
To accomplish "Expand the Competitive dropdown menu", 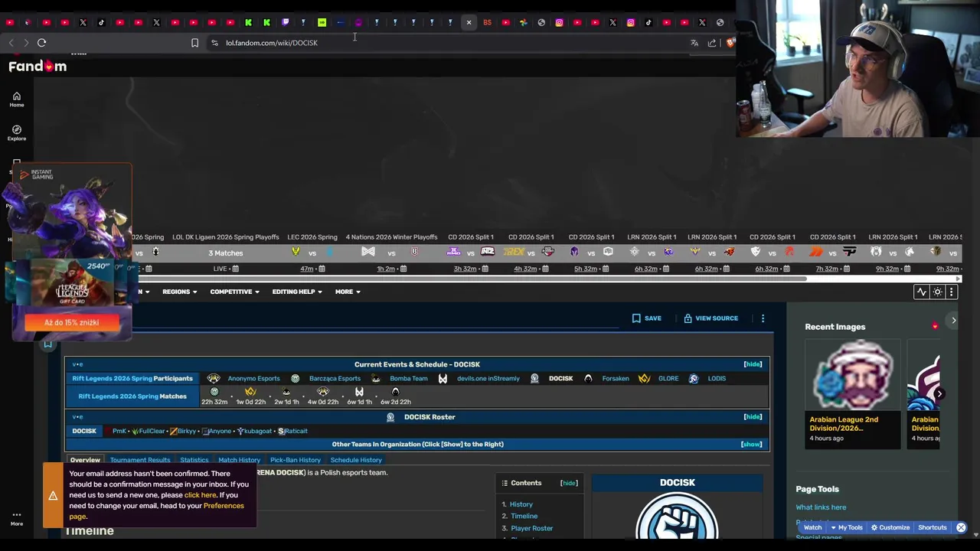I will pyautogui.click(x=234, y=292).
